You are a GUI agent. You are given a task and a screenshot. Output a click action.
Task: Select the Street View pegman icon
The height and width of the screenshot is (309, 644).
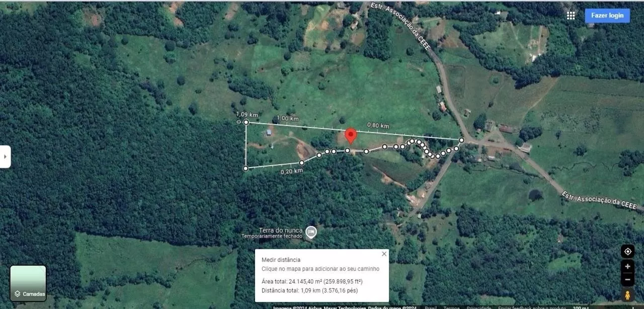[627, 295]
